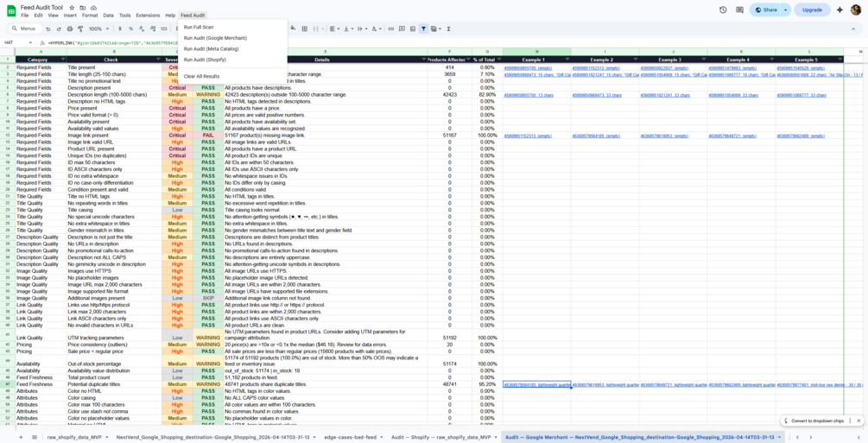The height and width of the screenshot is (443, 868).
Task: Select cell 'Image link present'
Action: coord(114,136)
